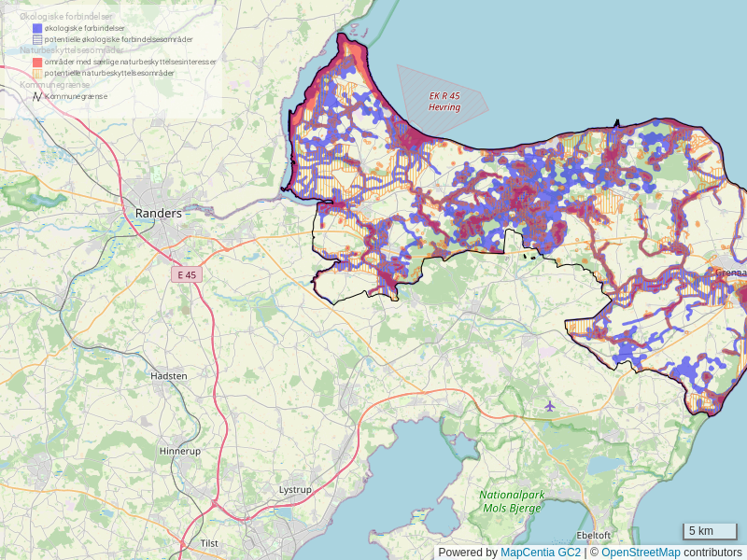Click the solid blue økologiske forbindelser swatch
Screen dimensions: 747x560
tap(37, 29)
